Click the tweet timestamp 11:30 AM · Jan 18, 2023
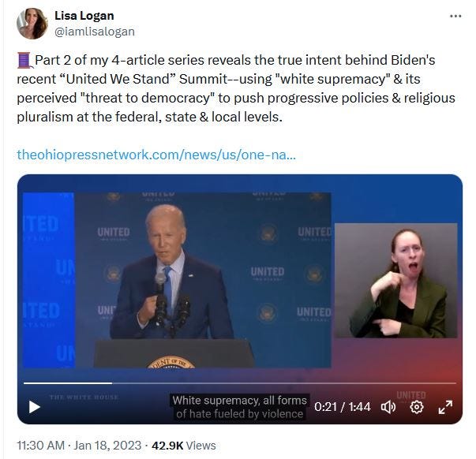The image size is (476, 459). pos(79,446)
